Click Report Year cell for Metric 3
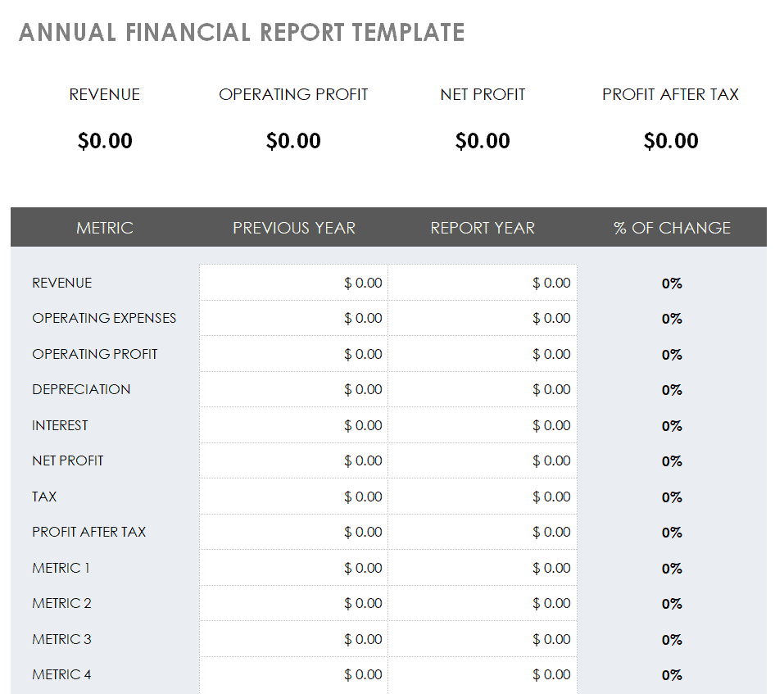 [x=483, y=639]
